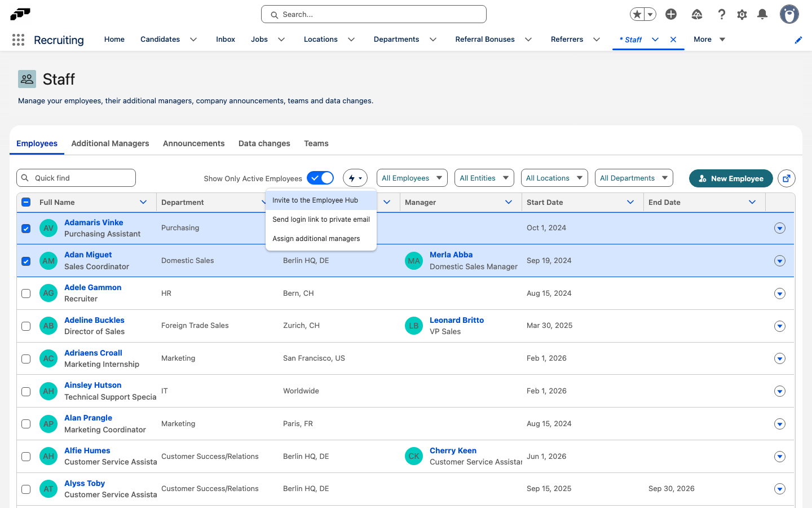Go to Inbox nav item
The width and height of the screenshot is (812, 508).
226,40
